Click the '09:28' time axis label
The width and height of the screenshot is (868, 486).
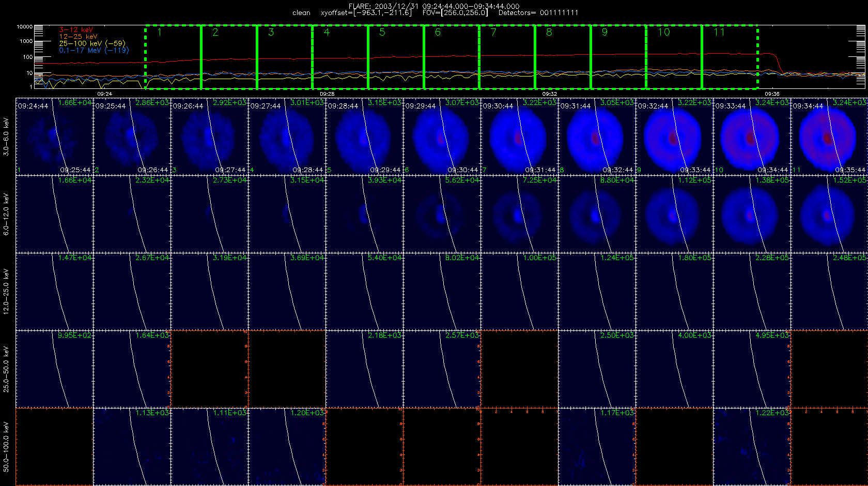pos(327,94)
